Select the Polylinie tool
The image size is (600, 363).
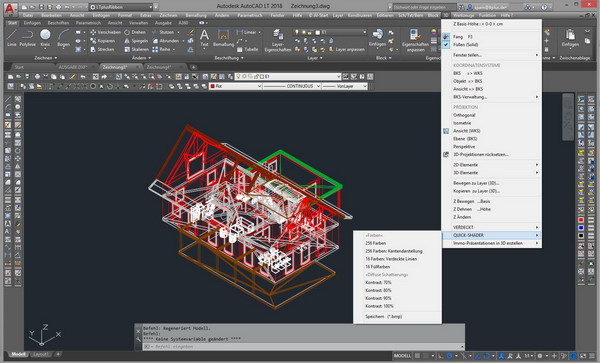coord(27,38)
